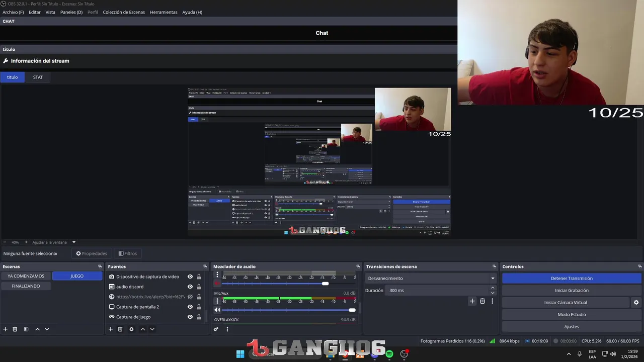
Task: Open Desvanecimiento transition dropdown
Action: click(431, 278)
